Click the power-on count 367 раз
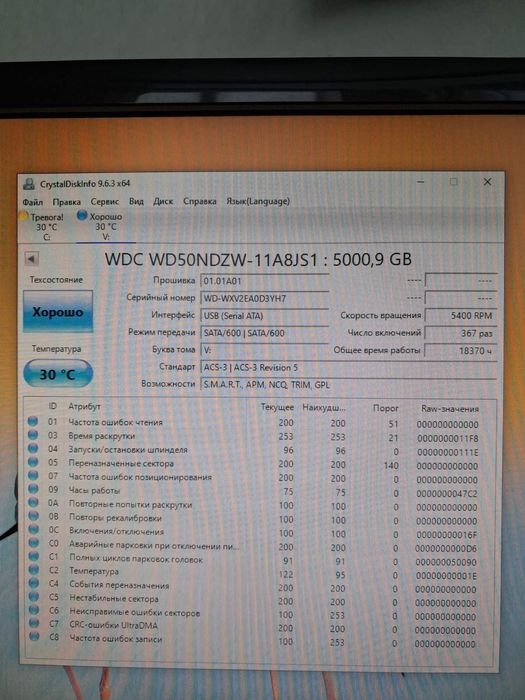Viewport: 525px width, 700px height. tap(461, 333)
